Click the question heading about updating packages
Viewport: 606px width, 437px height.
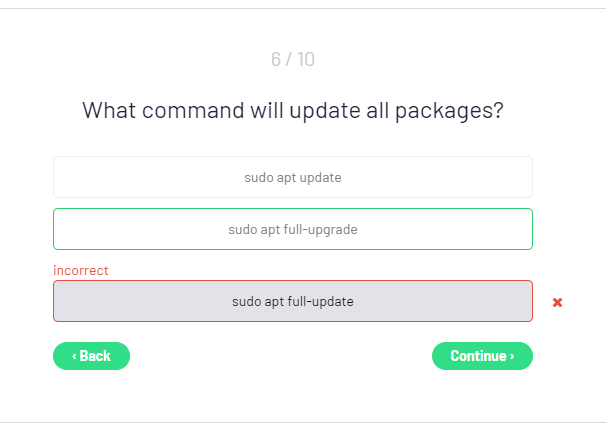click(292, 110)
